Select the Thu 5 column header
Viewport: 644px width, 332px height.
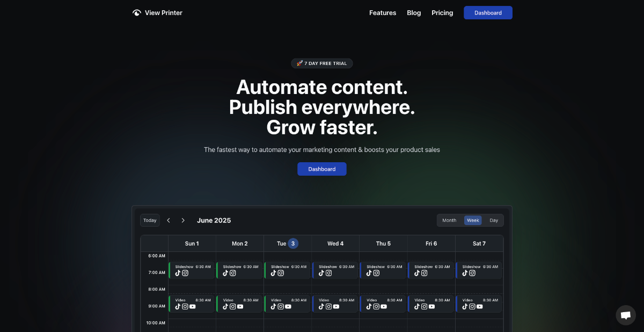[x=383, y=243]
